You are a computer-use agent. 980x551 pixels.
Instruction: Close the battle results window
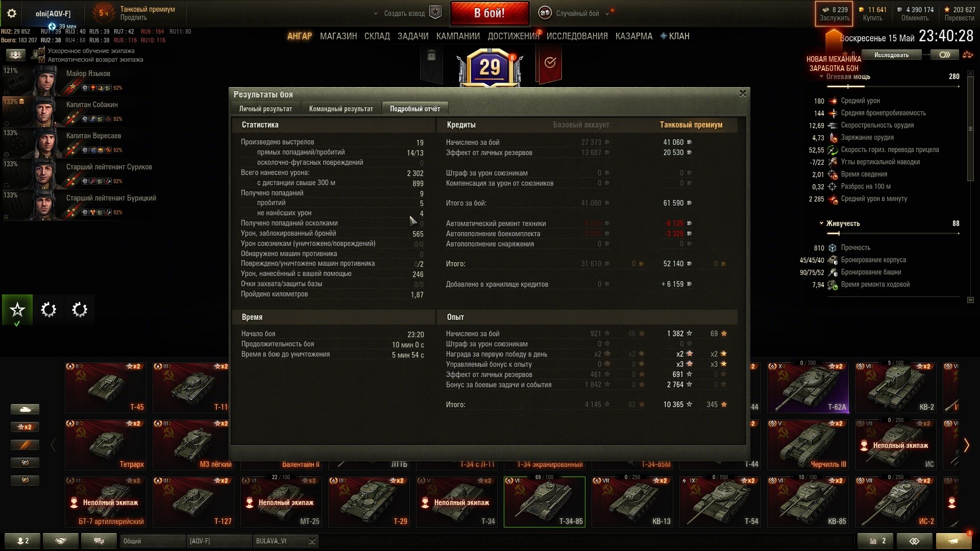pyautogui.click(x=743, y=93)
